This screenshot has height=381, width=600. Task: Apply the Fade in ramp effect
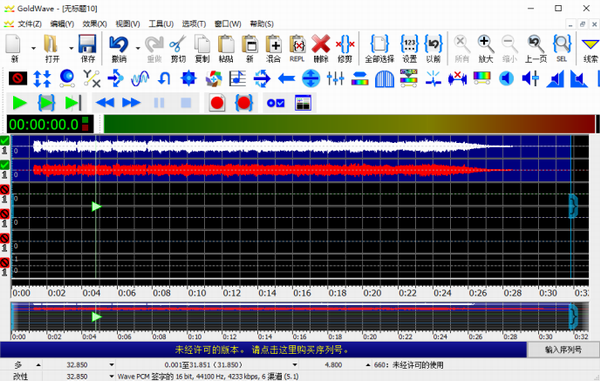(x=555, y=79)
